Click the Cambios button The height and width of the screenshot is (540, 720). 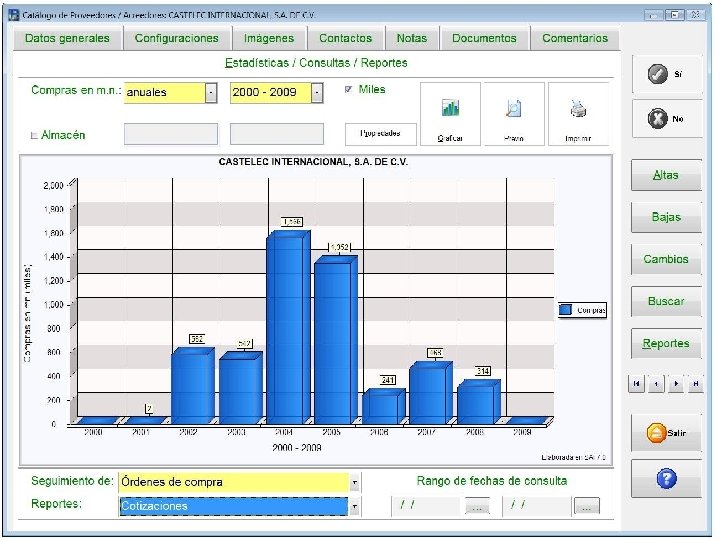coord(666,259)
